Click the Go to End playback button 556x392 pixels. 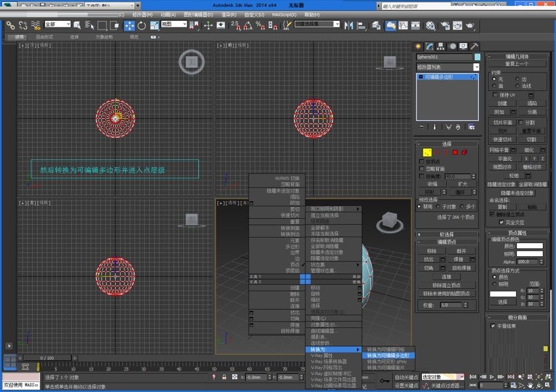click(x=511, y=377)
